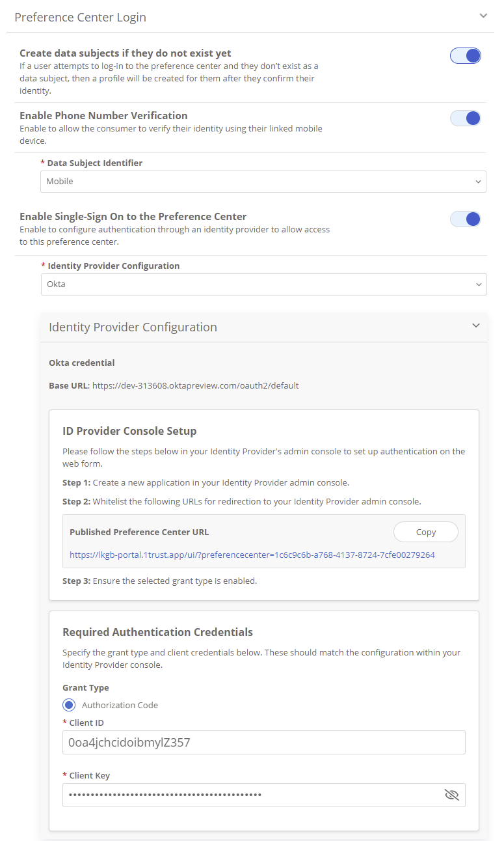The height and width of the screenshot is (841, 504).
Task: Click the ID Provider Console Setup heading
Action: [129, 431]
